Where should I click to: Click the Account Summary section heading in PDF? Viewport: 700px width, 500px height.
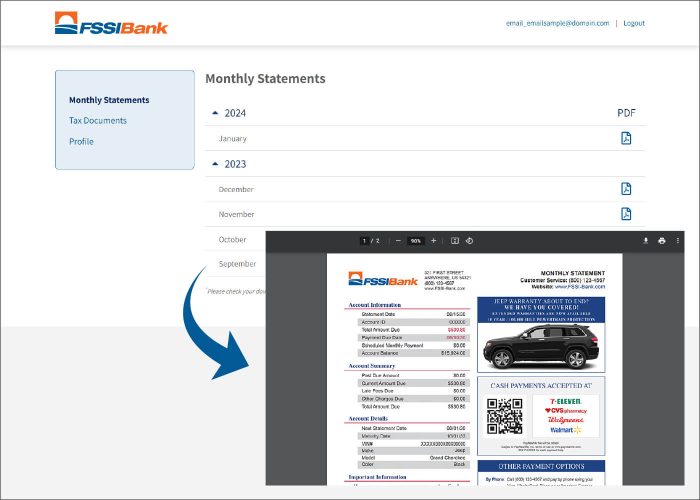371,366
